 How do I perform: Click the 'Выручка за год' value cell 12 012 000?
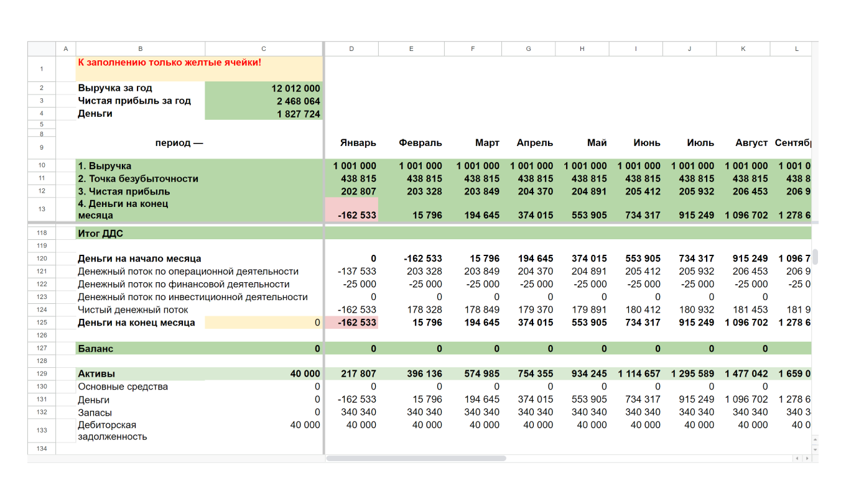(x=264, y=88)
